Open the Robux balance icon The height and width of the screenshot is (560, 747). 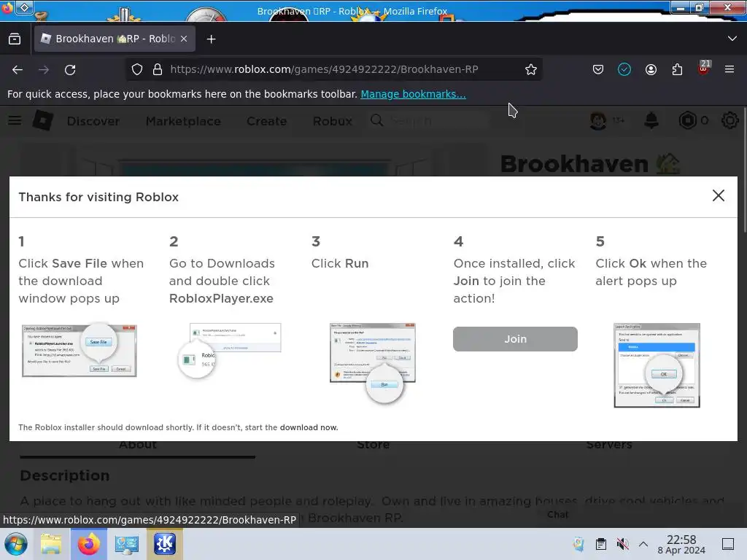pos(687,121)
